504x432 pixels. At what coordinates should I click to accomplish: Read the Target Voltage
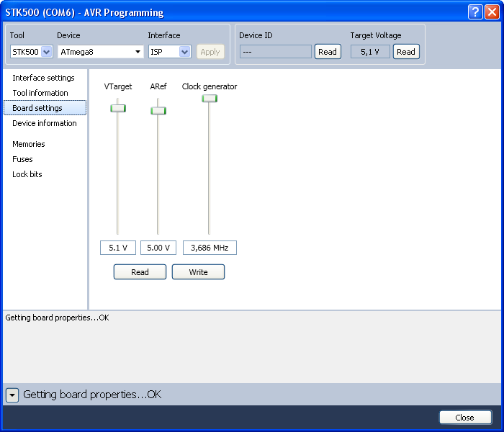pos(406,52)
